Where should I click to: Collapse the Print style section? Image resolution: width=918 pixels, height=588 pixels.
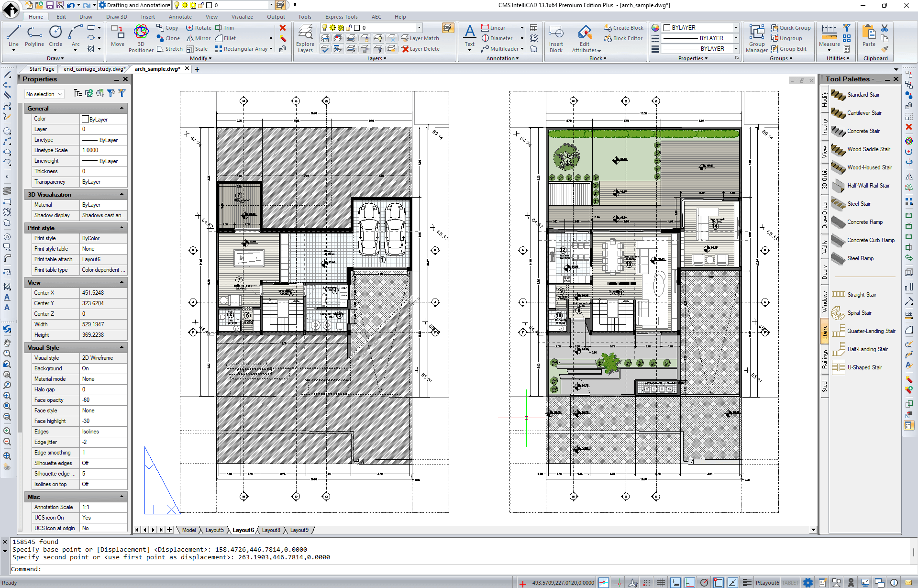122,228
